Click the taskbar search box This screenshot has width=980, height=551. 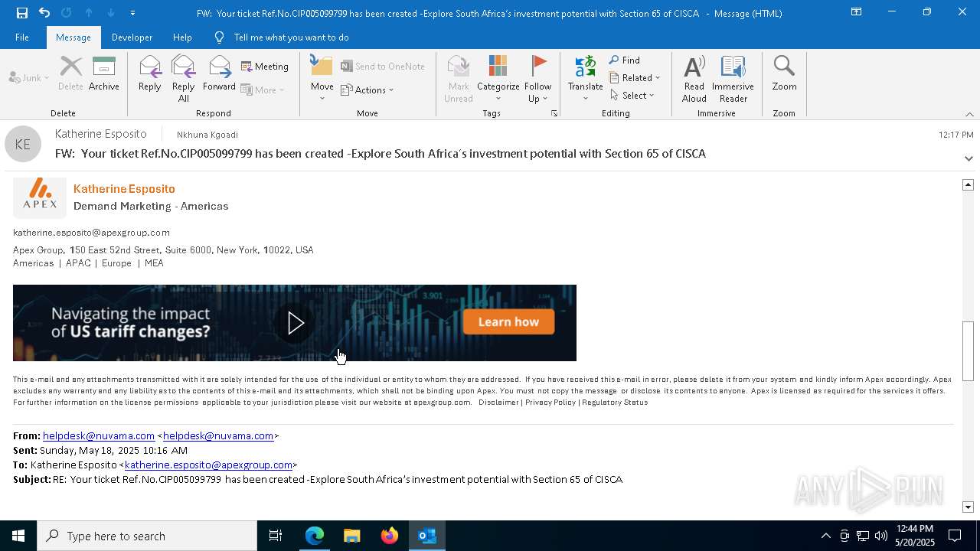[147, 536]
